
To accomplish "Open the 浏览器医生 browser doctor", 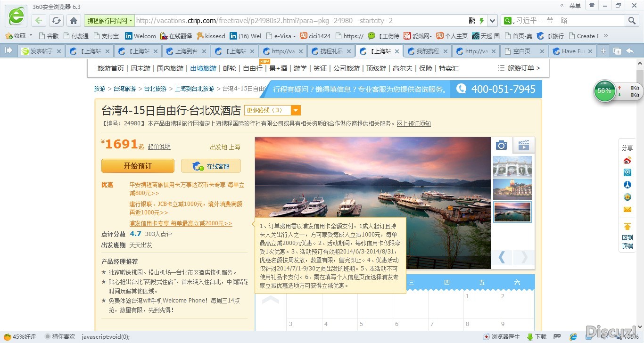I will tap(502, 336).
